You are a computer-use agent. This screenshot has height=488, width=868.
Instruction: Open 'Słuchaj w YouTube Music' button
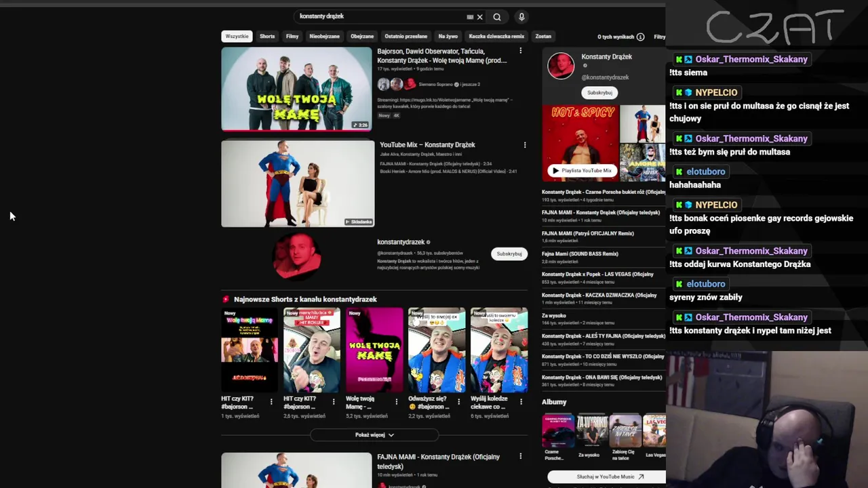[x=606, y=476]
